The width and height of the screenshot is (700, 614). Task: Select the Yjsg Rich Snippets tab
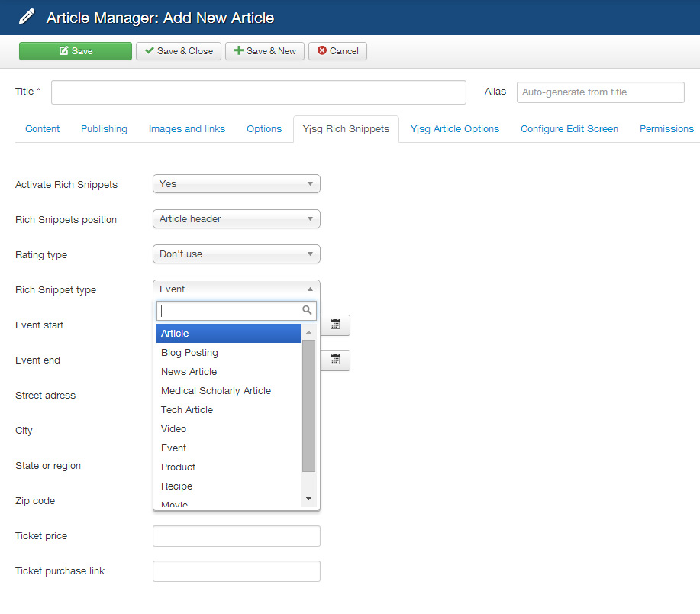pyautogui.click(x=346, y=128)
